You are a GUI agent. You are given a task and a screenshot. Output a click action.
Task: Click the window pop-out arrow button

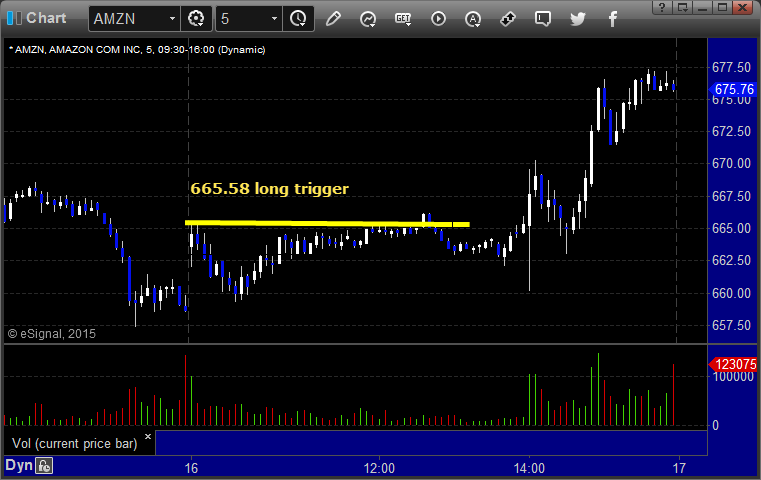[682, 7]
